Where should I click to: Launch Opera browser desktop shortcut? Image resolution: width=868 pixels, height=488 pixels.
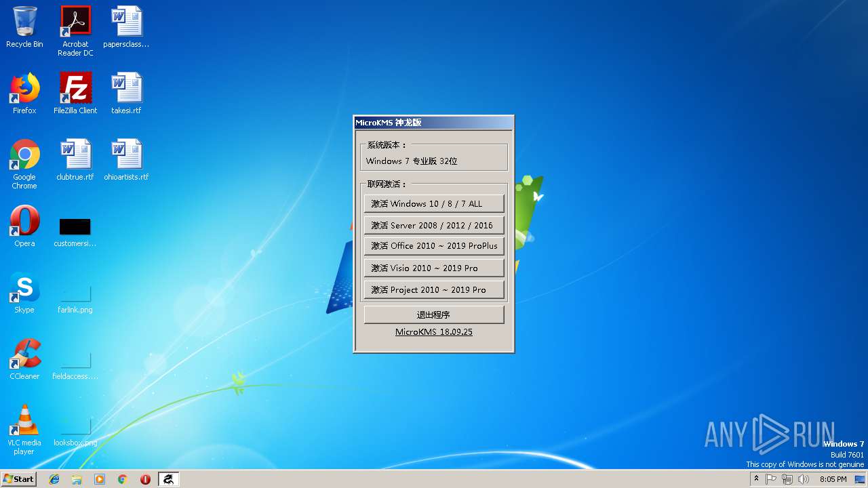(24, 226)
